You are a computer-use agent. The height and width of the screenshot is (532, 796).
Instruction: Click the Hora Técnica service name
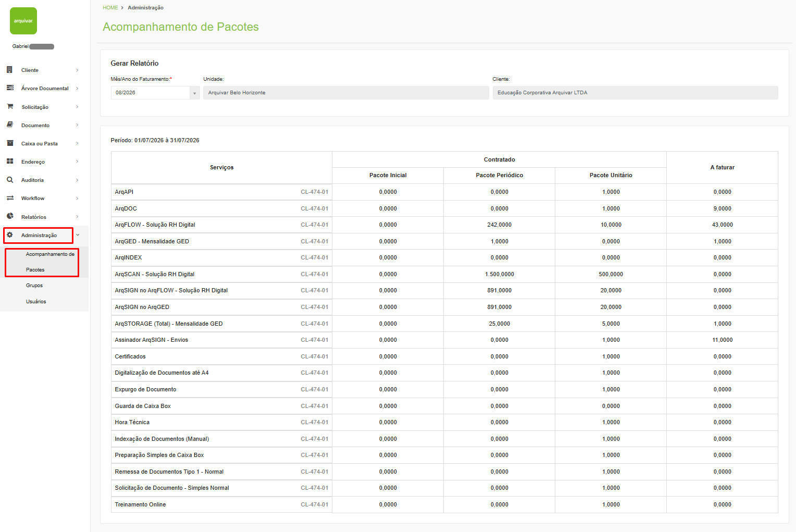point(132,422)
